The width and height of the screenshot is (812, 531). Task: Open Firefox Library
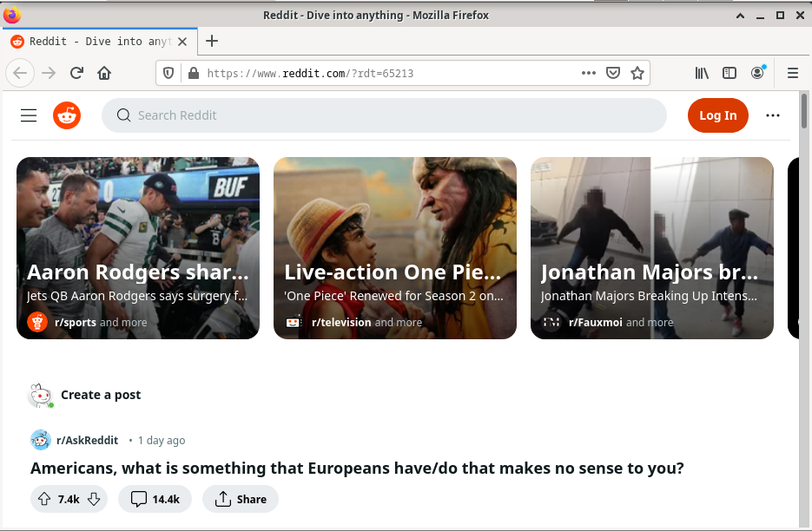pyautogui.click(x=702, y=73)
